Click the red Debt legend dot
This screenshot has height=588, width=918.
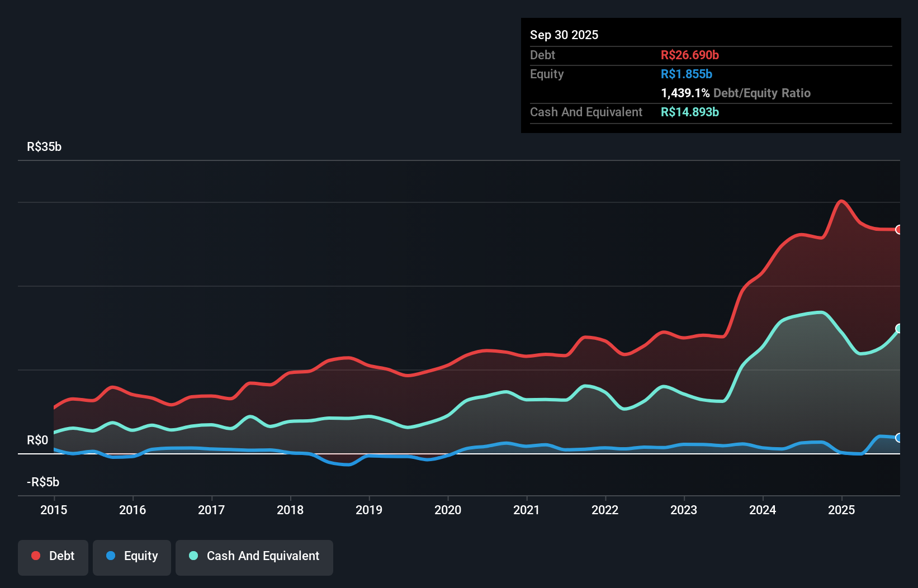(x=35, y=556)
